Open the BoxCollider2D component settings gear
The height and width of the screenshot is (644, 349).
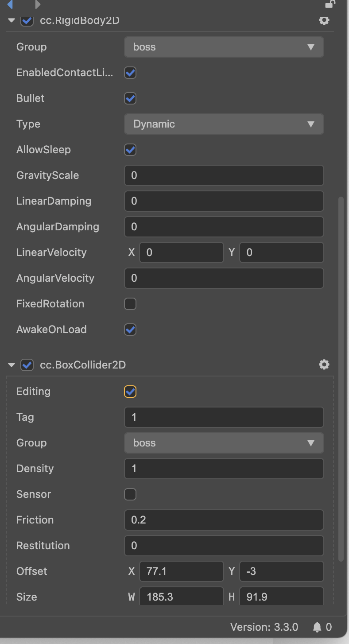324,365
